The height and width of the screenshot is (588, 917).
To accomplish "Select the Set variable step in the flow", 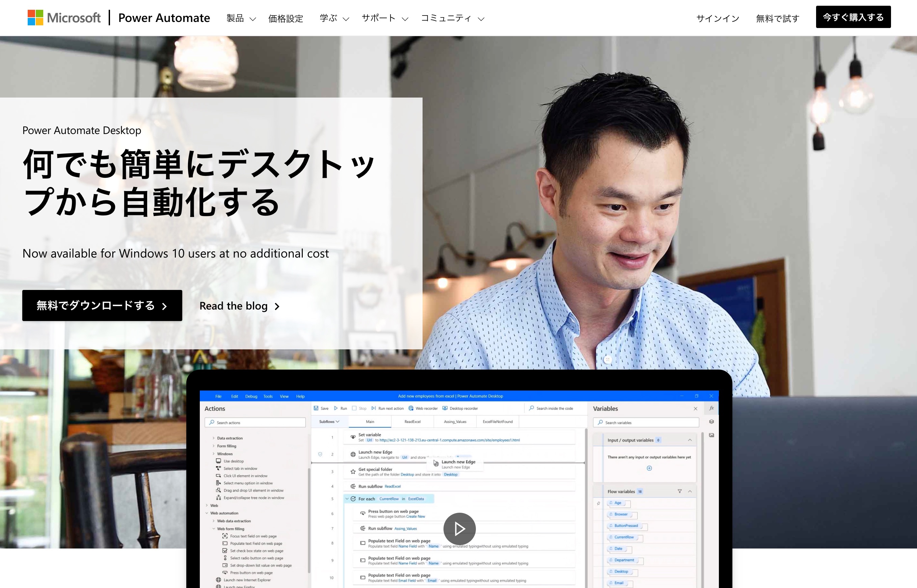I will 459,437.
